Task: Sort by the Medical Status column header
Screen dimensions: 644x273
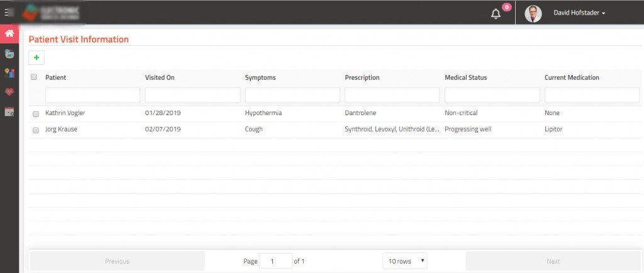Action: pos(465,78)
